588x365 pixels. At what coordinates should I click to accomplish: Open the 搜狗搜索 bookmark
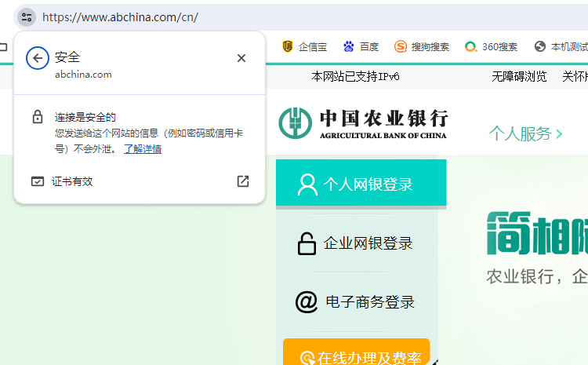coord(422,46)
